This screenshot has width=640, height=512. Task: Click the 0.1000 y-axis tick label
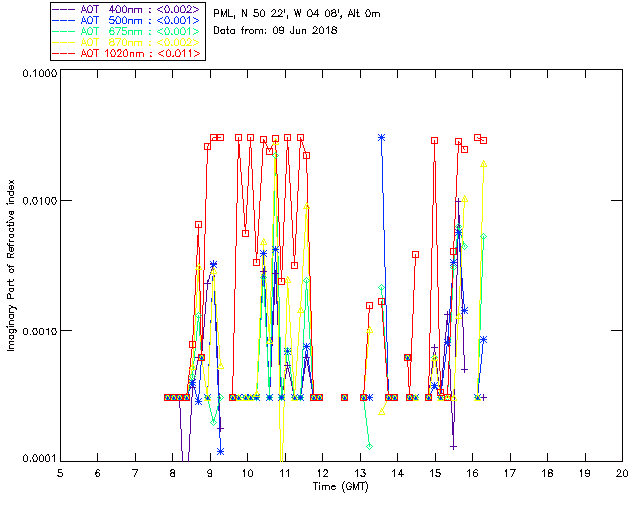37,75
